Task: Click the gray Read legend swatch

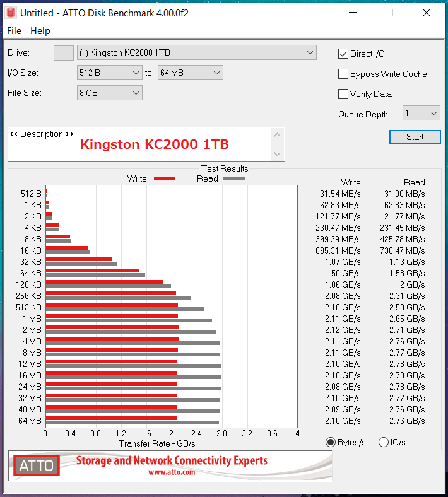Action: pos(234,178)
